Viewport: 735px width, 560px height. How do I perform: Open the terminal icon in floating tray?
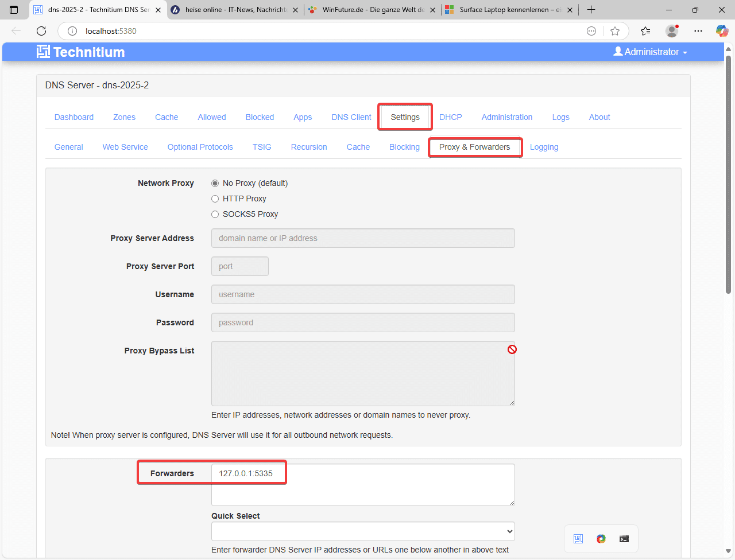(624, 539)
